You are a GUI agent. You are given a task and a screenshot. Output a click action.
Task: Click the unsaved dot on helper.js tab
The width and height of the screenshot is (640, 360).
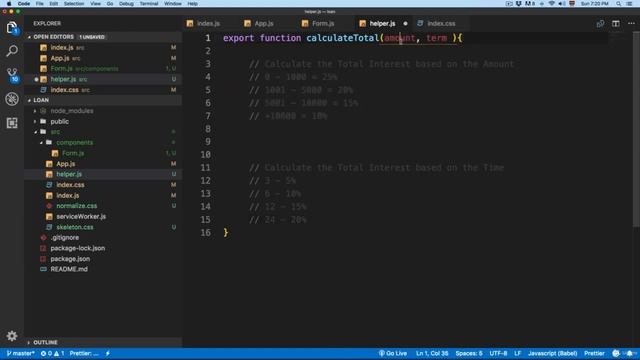click(405, 24)
